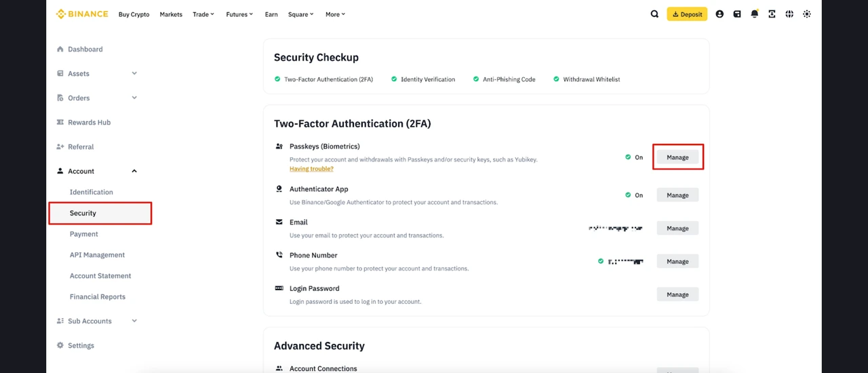
Task: Open API Management in sidebar
Action: click(98, 255)
